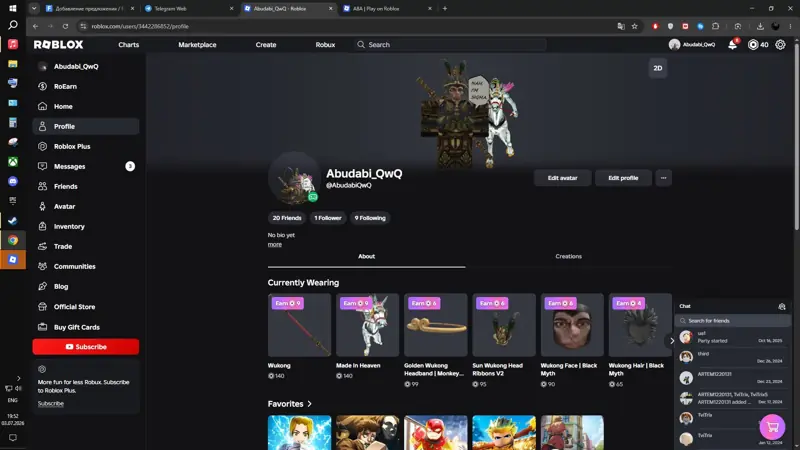Open Messages in sidebar
This screenshot has width=800, height=450.
86,166
